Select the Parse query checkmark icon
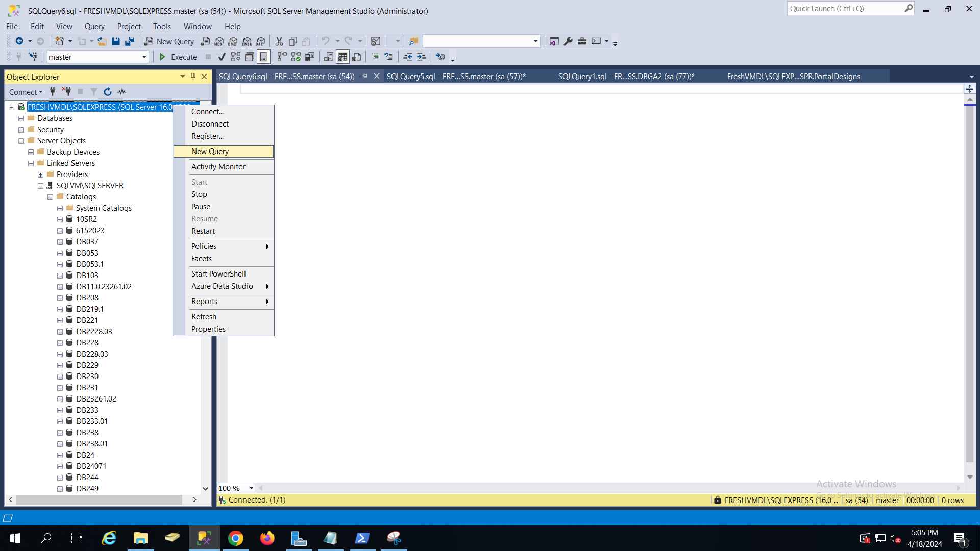 pos(222,57)
